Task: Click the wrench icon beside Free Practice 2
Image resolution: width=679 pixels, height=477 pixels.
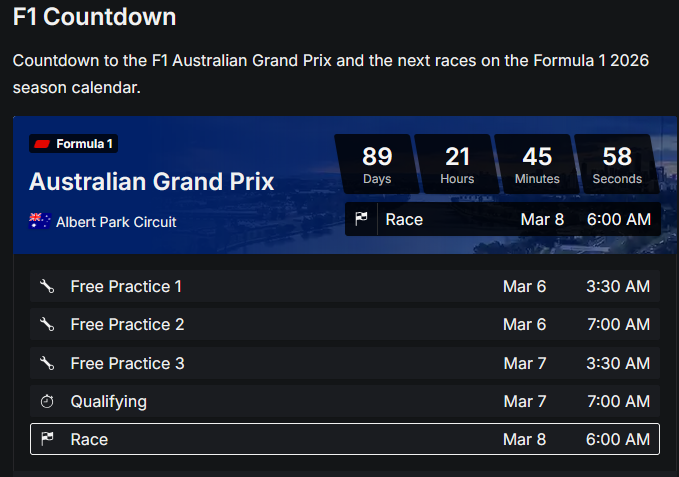Action: click(x=47, y=325)
